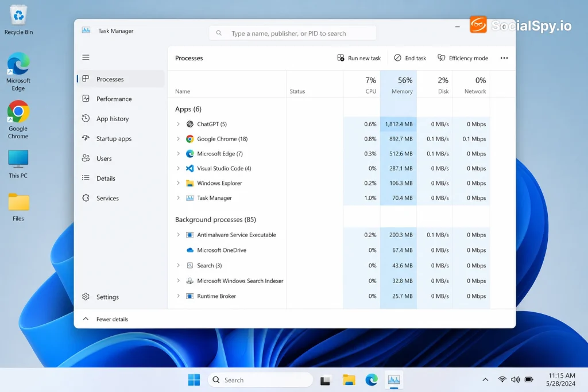Expand the Google Chrome (18) process group

178,139
